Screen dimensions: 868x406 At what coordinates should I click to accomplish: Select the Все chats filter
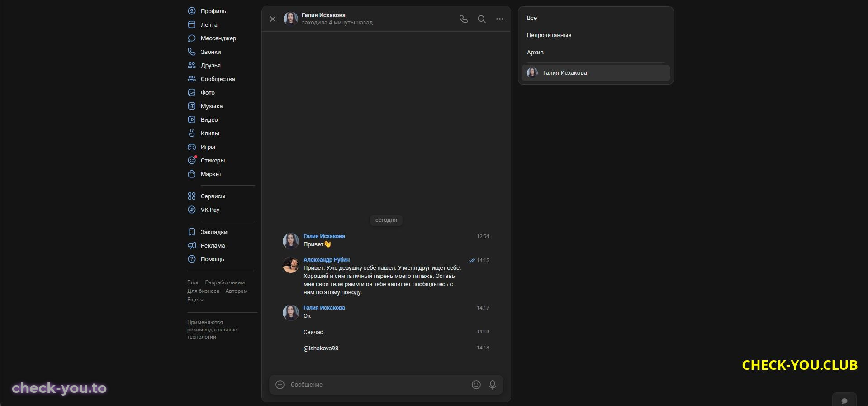pyautogui.click(x=532, y=18)
